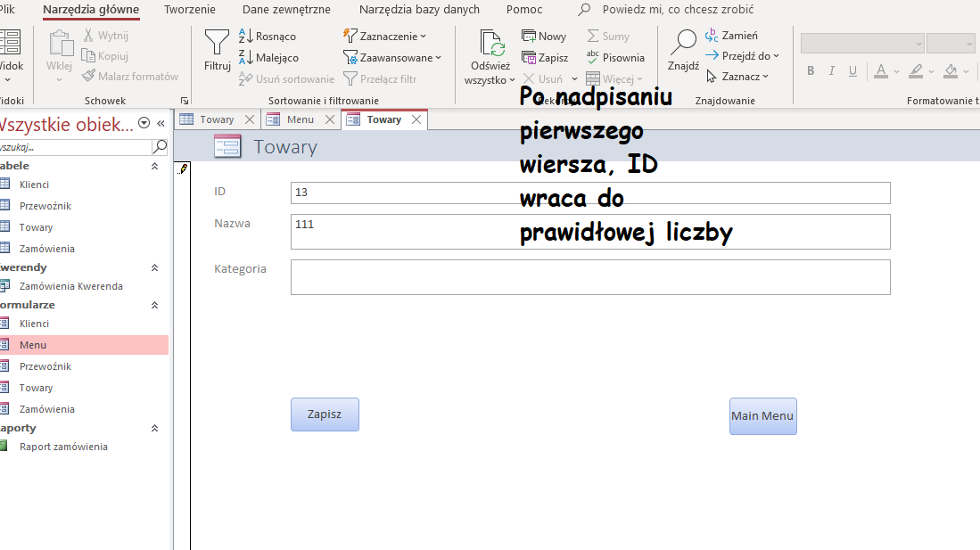Click the background fill color button
Screen dimensions: 980x550
click(x=951, y=70)
